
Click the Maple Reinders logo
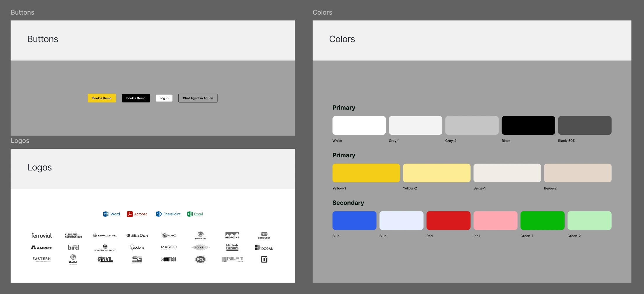point(232,247)
